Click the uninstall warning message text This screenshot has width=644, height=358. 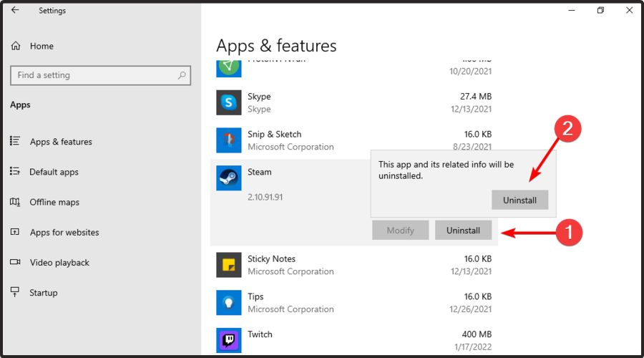[446, 170]
